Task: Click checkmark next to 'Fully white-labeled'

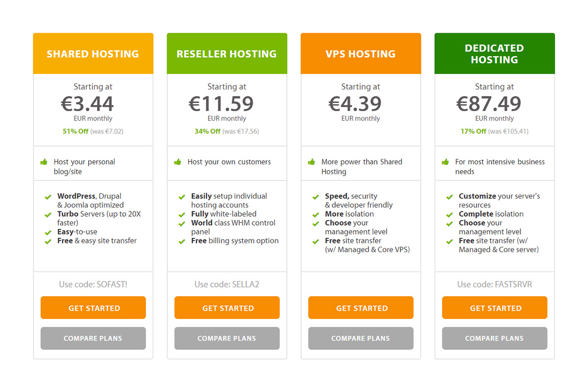Action: pos(182,214)
